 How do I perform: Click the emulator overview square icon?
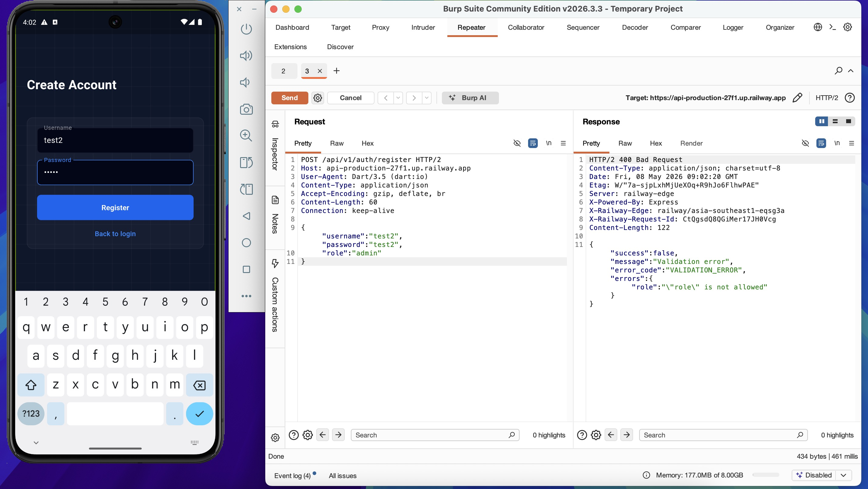tap(246, 269)
